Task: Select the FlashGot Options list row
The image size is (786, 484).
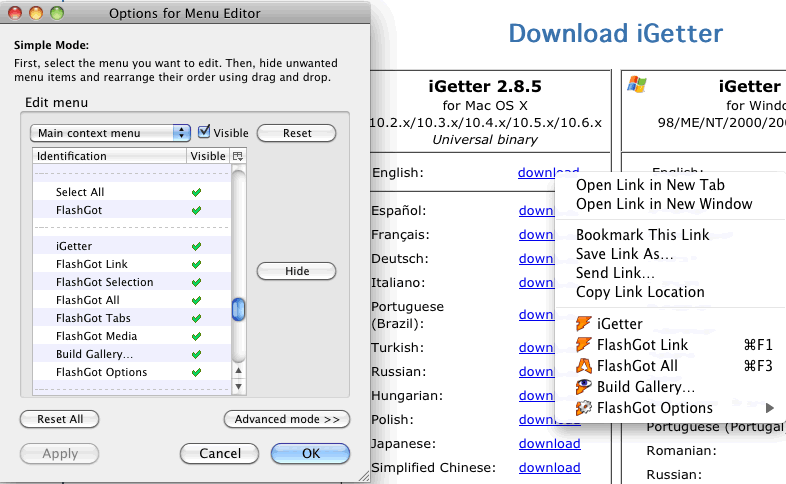Action: [x=132, y=373]
